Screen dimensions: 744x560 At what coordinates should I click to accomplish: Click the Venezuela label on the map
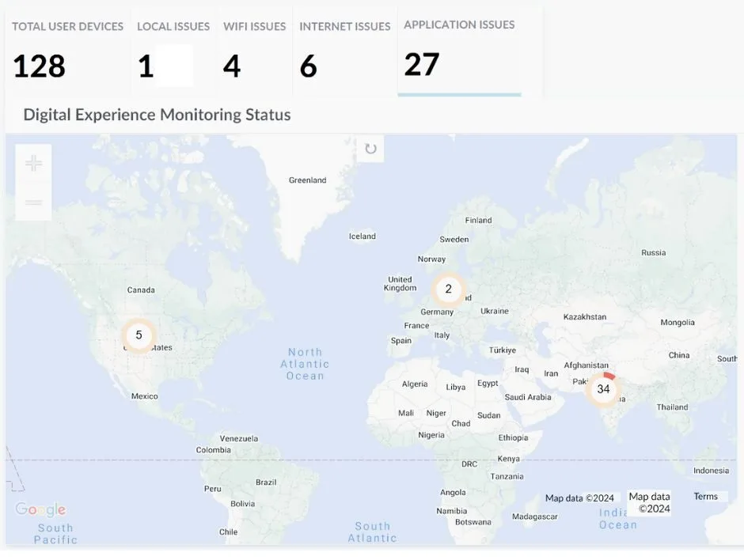click(239, 439)
